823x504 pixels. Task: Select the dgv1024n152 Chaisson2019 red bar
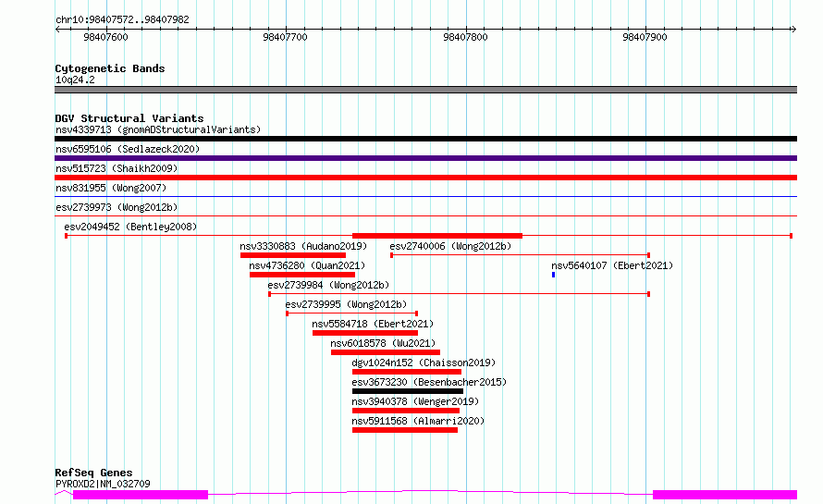tap(407, 372)
